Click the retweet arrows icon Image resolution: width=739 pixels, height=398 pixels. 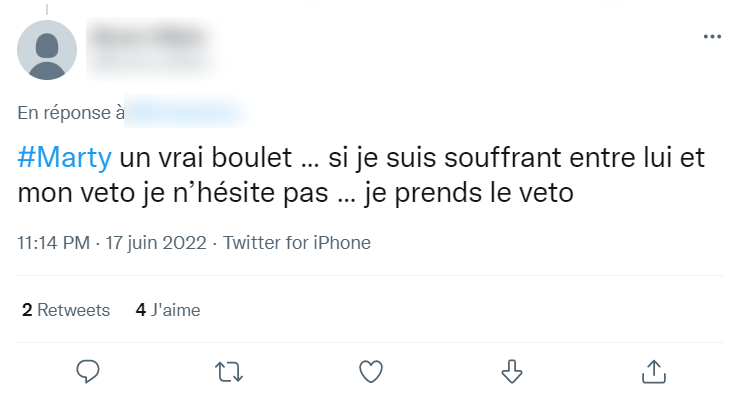pos(229,372)
